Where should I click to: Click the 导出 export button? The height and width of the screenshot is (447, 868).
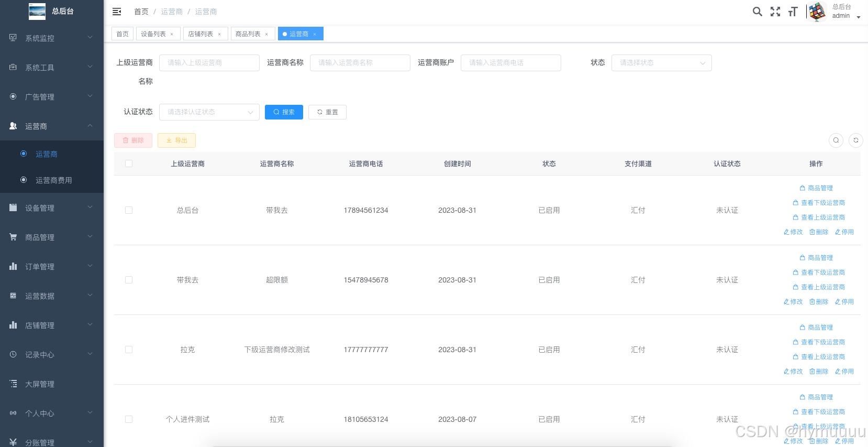(176, 140)
